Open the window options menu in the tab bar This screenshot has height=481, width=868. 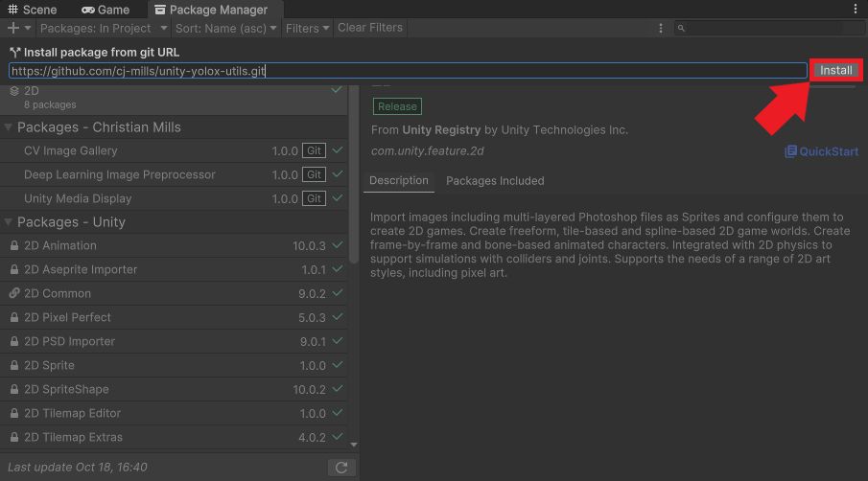[856, 9]
